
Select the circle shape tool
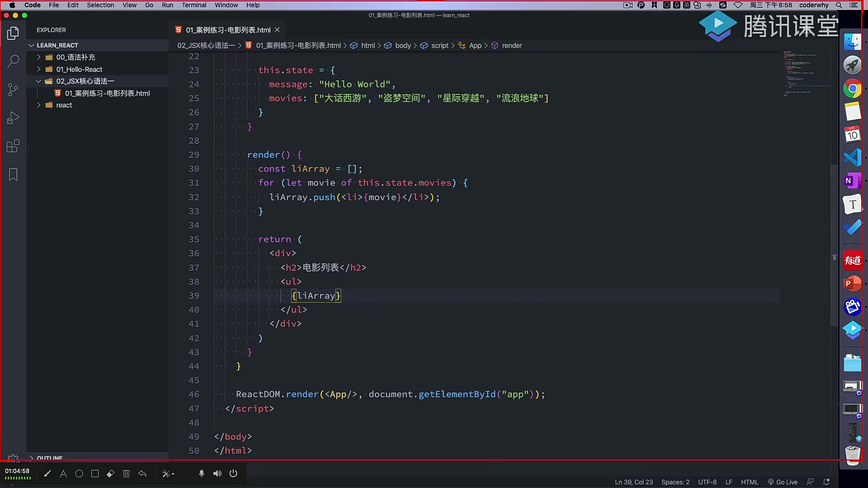coord(79,474)
